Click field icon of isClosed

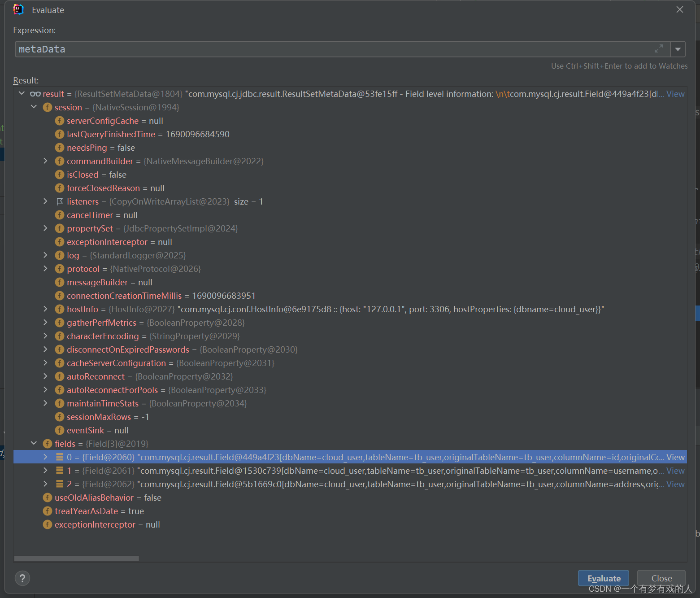(60, 175)
